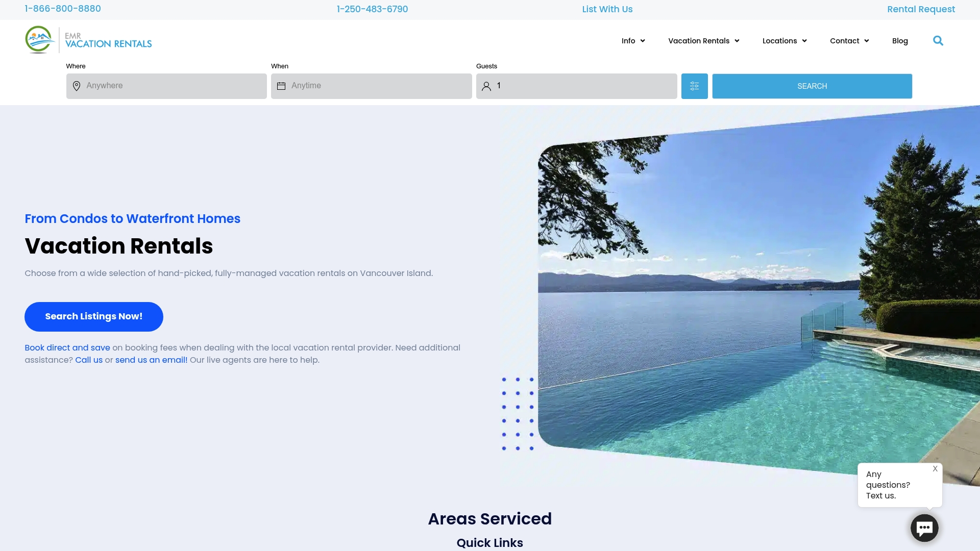Open the site search magnifier icon
This screenshot has width=980, height=551.
point(938,40)
